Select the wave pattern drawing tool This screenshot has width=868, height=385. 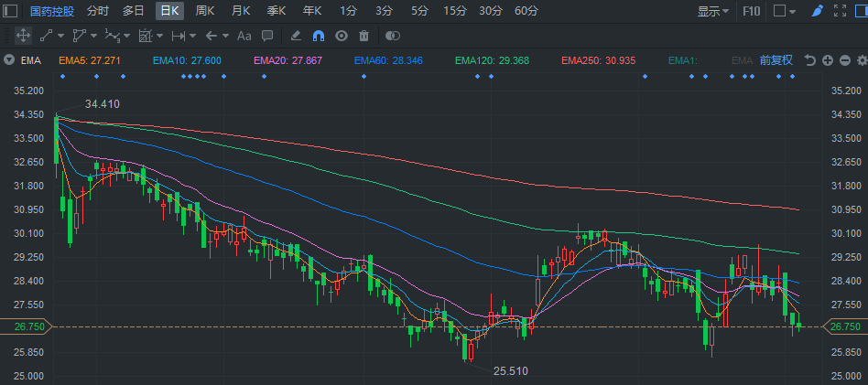click(113, 36)
